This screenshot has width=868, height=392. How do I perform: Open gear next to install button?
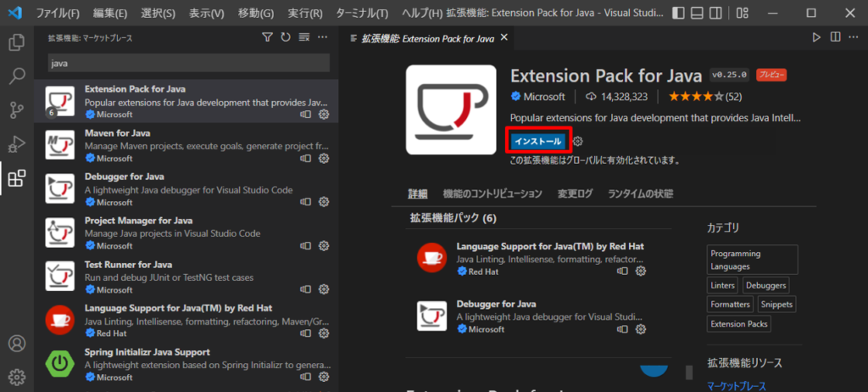pos(578,142)
